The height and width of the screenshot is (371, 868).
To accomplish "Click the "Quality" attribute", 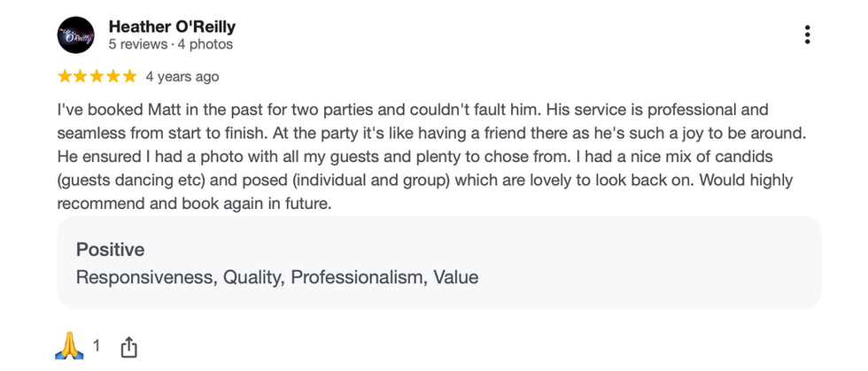I will (x=252, y=277).
